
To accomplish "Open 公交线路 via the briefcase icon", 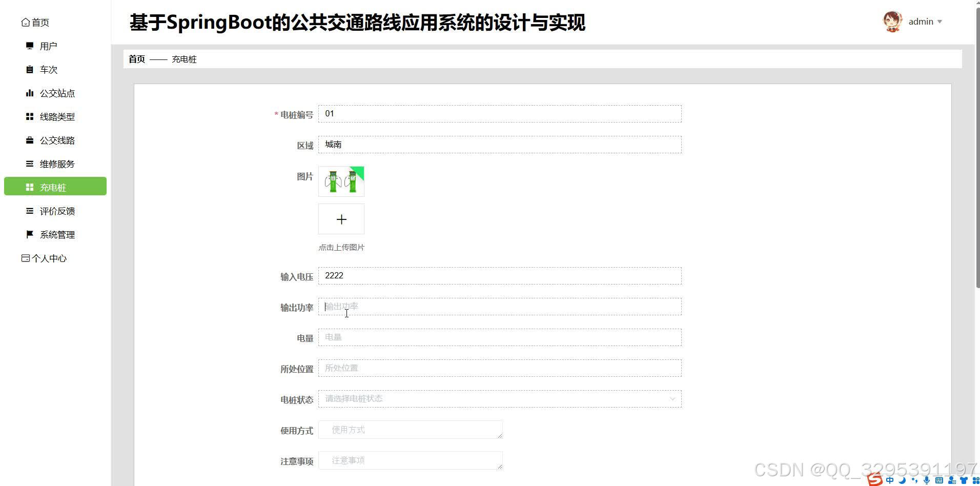I will [29, 140].
